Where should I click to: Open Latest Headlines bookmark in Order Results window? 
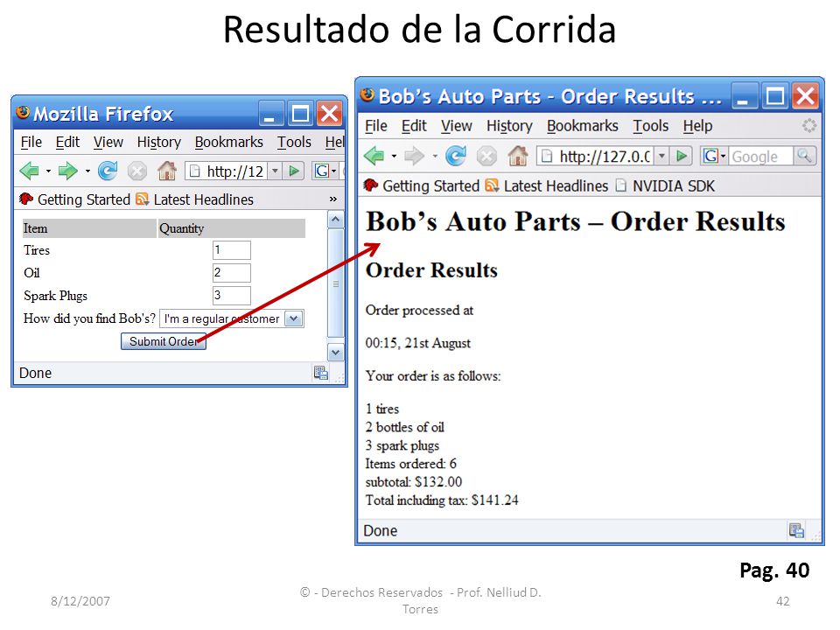pos(547,185)
